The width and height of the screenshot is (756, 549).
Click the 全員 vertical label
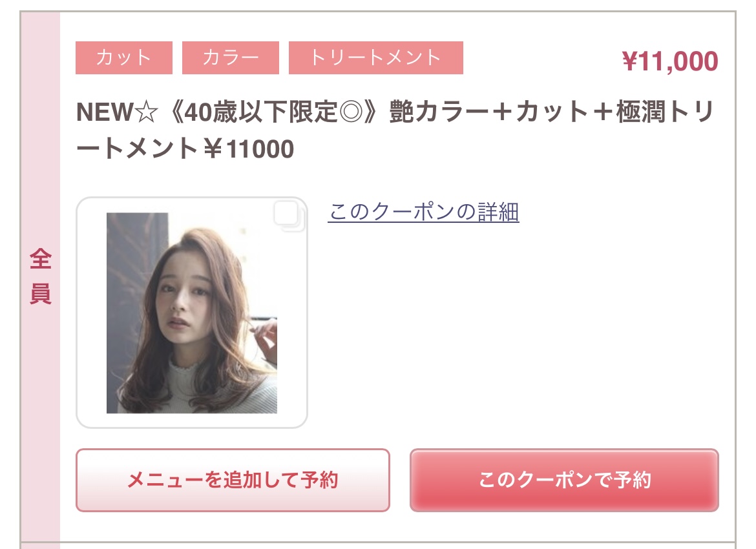41,276
